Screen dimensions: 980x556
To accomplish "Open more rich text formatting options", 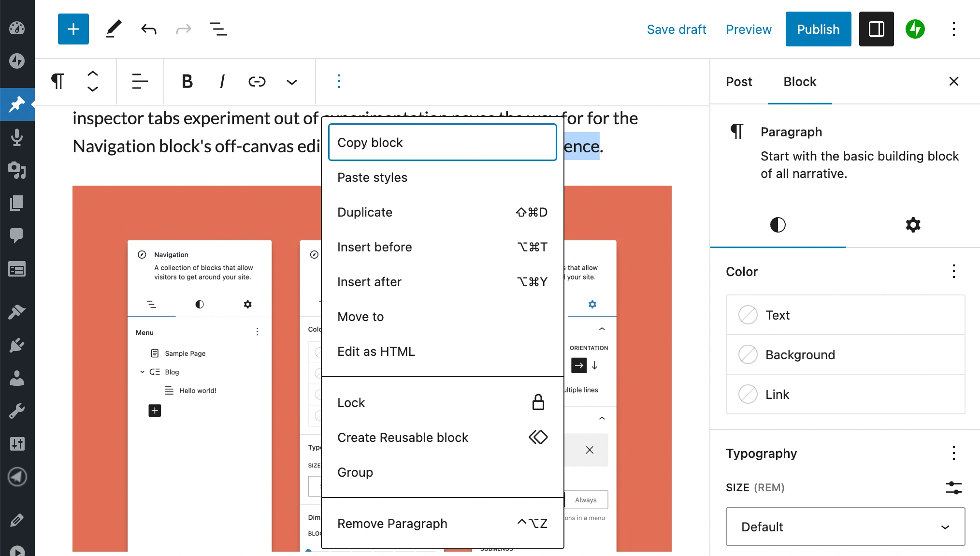I will (x=291, y=82).
